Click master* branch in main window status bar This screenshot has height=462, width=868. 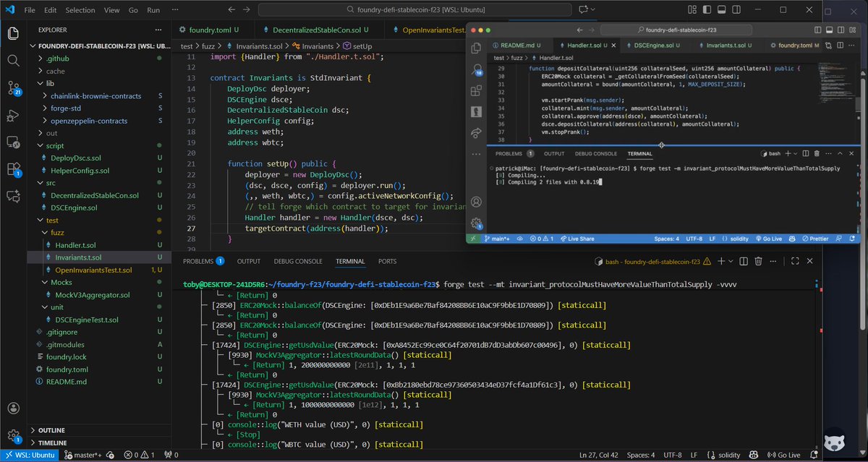pos(82,455)
